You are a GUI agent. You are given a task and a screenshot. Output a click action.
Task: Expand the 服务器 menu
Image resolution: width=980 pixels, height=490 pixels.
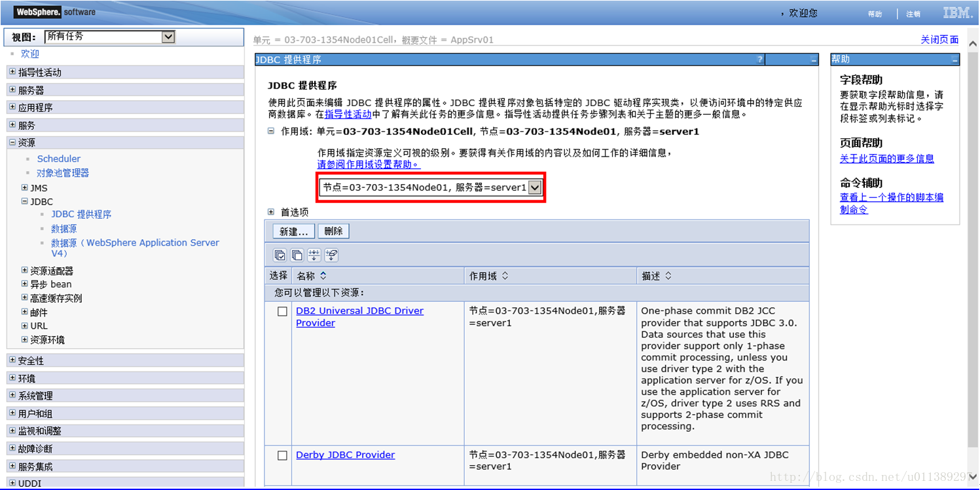(12, 90)
